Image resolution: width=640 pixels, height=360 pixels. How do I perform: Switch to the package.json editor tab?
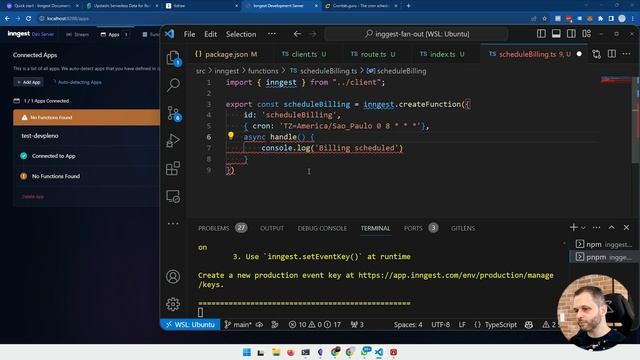click(226, 54)
